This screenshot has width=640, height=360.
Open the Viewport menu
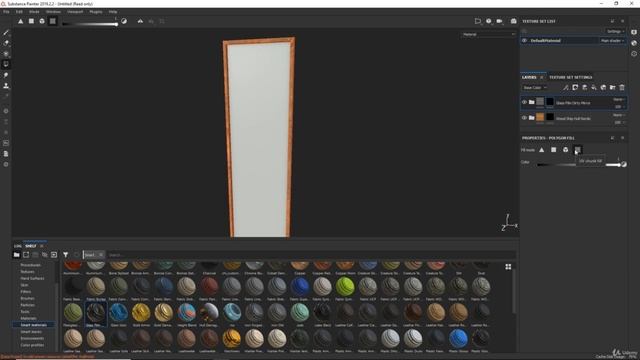[x=75, y=12]
